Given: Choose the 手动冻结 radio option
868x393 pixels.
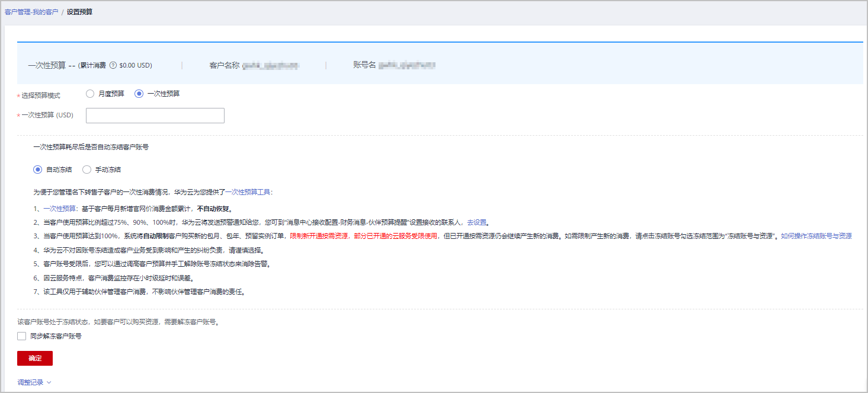Looking at the screenshot, I should [x=87, y=170].
